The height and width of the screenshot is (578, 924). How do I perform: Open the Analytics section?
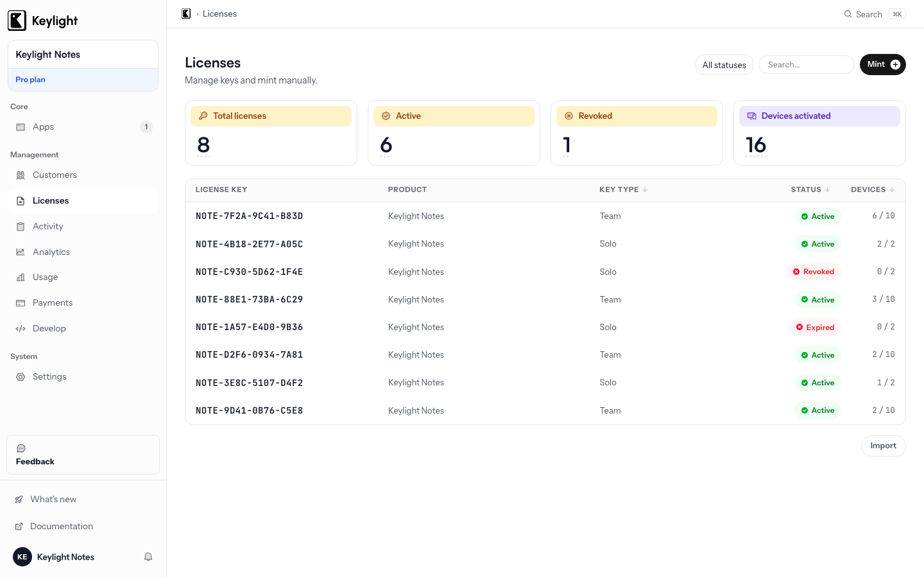click(x=83, y=252)
